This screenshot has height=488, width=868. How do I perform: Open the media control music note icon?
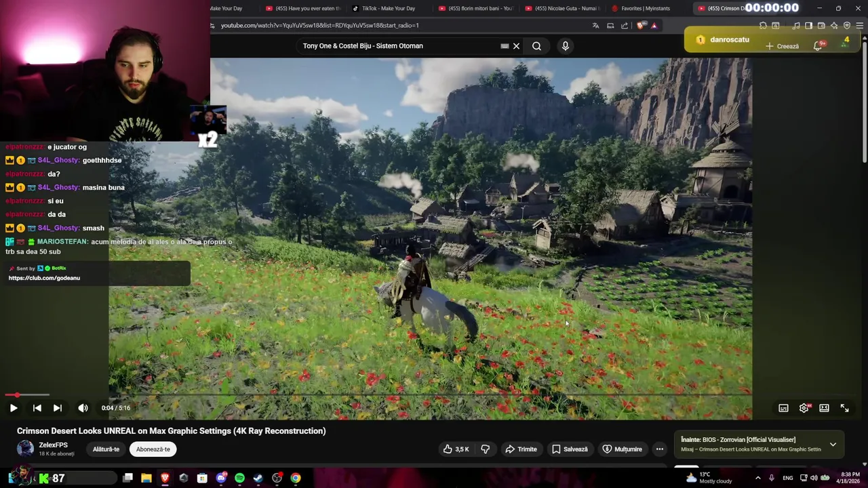[796, 26]
